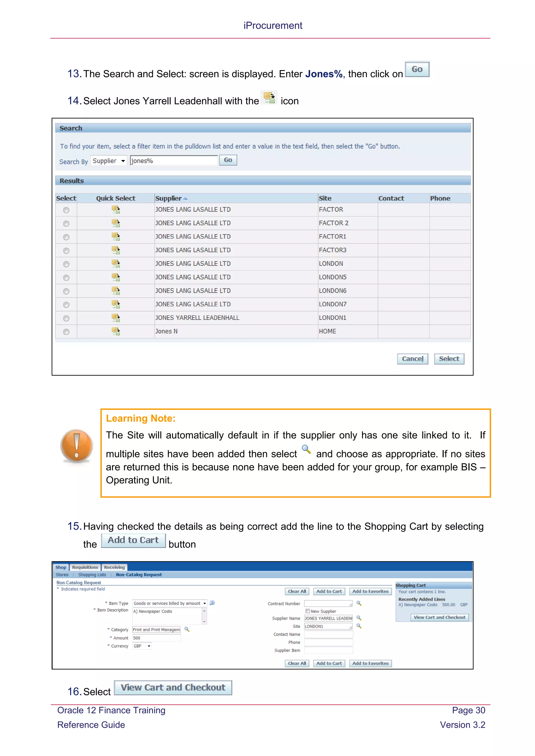Click quick select icon in step 14 text

tap(269, 97)
